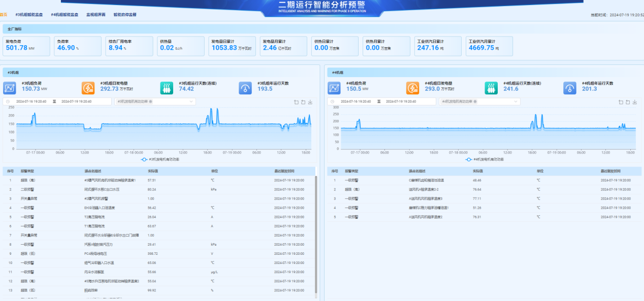Click the save-as-image download icon on #4 chart
This screenshot has height=301, width=644.
(635, 102)
